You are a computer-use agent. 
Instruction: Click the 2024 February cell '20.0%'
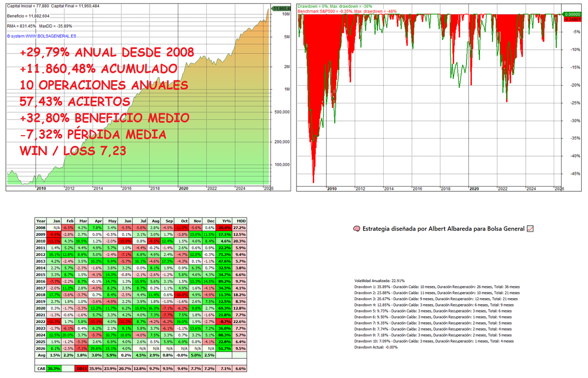pos(68,335)
